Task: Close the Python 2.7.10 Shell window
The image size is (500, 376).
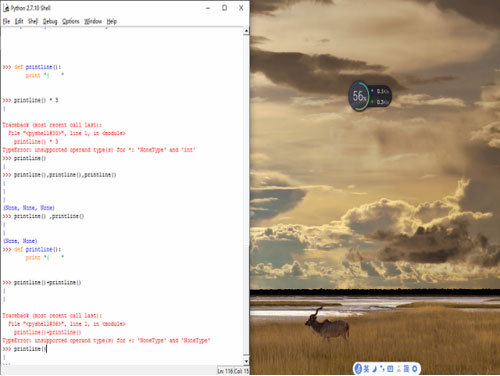Action: click(241, 8)
